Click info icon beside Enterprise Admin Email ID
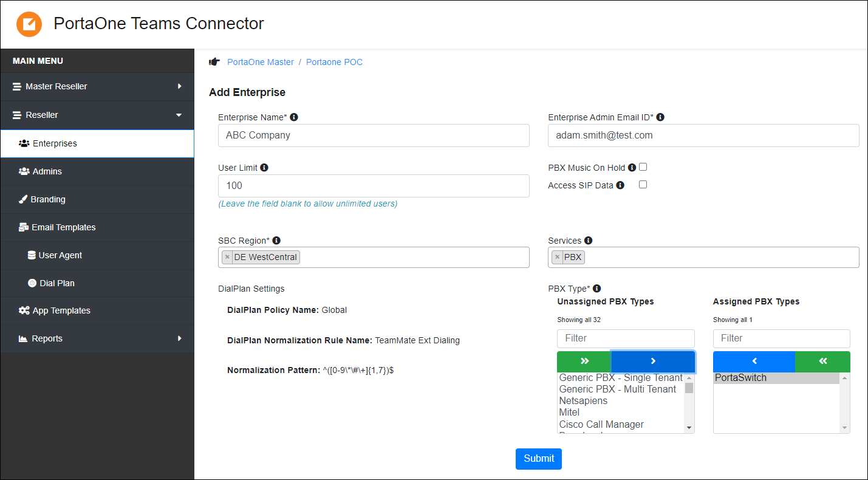868x480 pixels. pos(660,117)
